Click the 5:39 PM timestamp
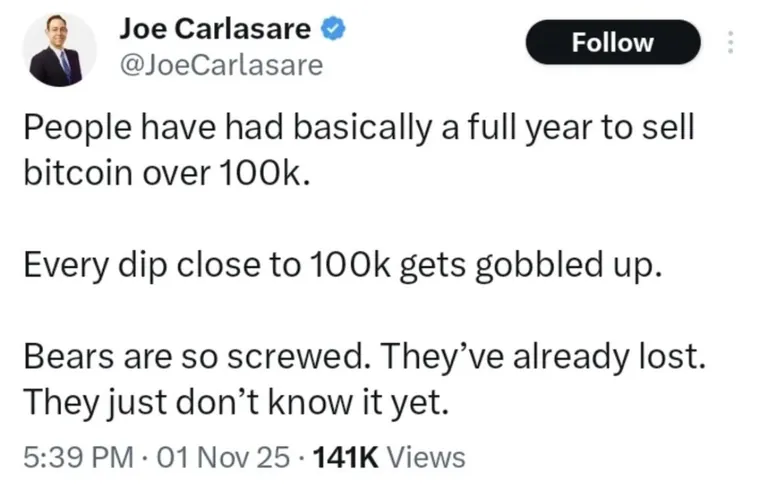This screenshot has width=768, height=487. pos(77,457)
